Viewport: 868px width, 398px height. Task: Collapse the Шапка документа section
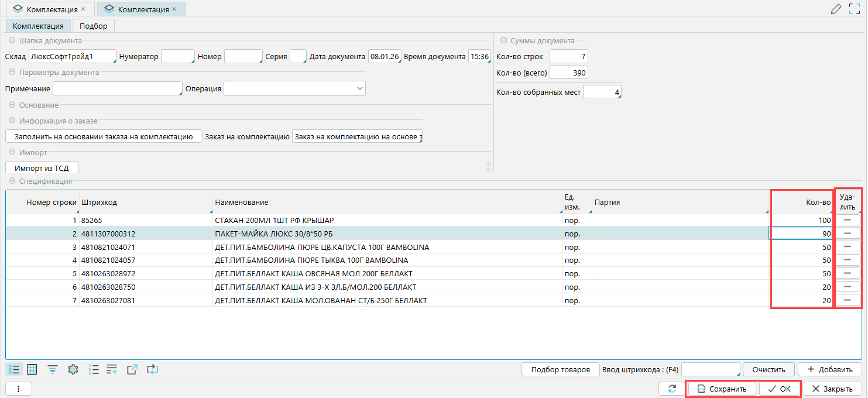click(12, 41)
